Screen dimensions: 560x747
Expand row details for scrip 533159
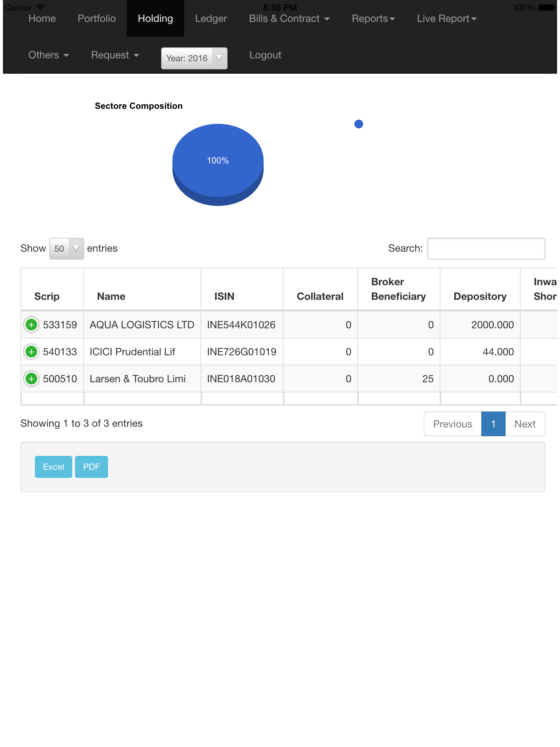point(31,325)
